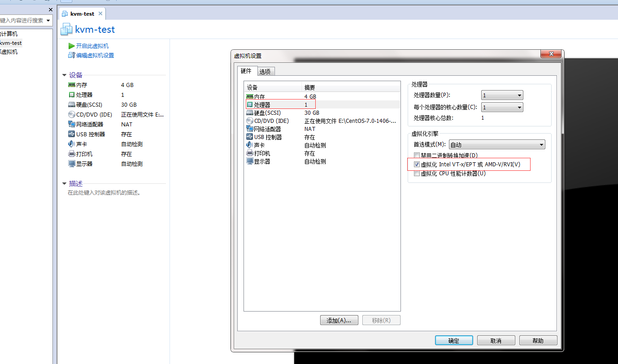Select USB controller icon in main summary
The height and width of the screenshot is (364, 618).
(x=72, y=134)
